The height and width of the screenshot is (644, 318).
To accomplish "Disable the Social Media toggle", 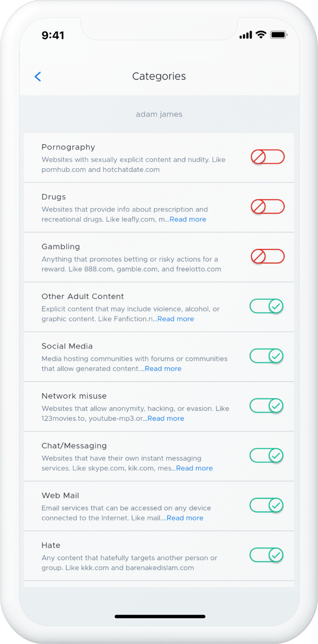I will tap(266, 356).
